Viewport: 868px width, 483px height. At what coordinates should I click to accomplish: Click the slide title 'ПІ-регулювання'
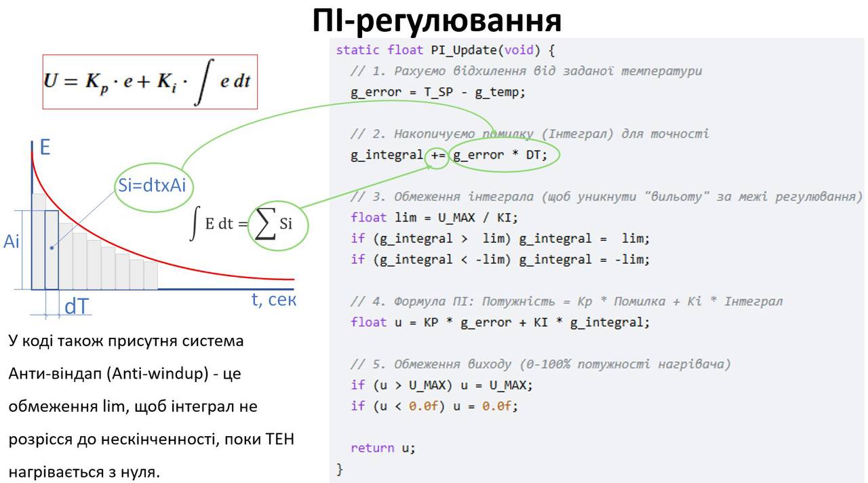pos(437,22)
